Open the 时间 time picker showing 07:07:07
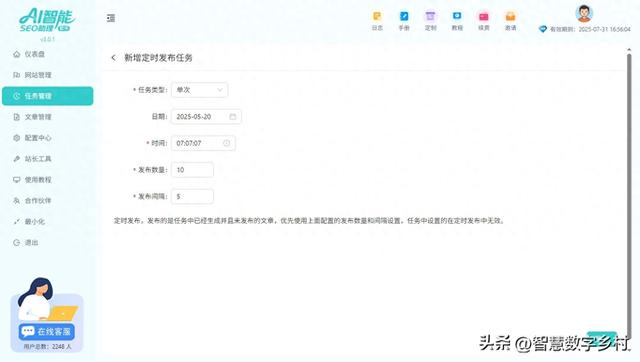The height and width of the screenshot is (362, 640). pos(203,143)
